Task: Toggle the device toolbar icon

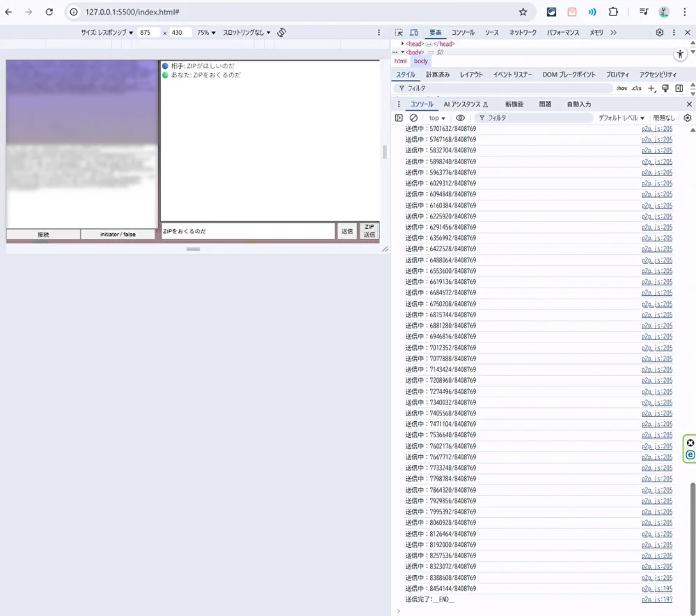Action: 413,33
